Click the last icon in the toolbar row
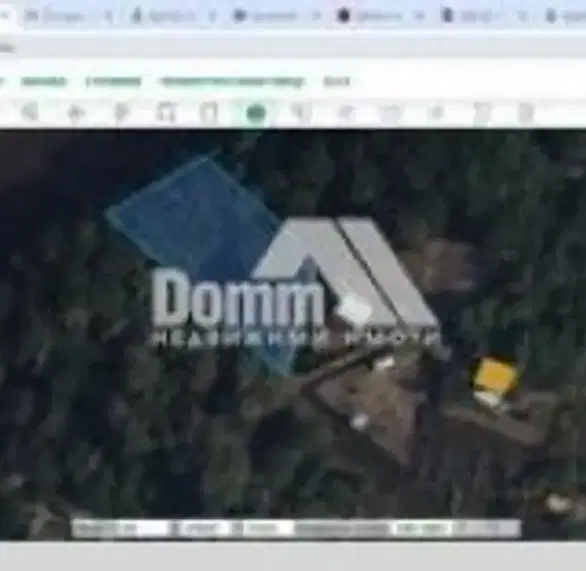 point(526,112)
